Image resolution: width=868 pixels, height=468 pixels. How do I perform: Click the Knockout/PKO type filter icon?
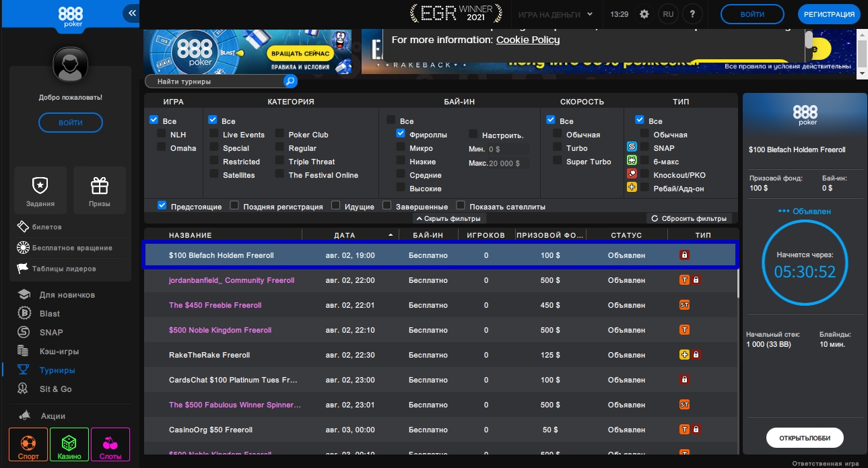[632, 174]
